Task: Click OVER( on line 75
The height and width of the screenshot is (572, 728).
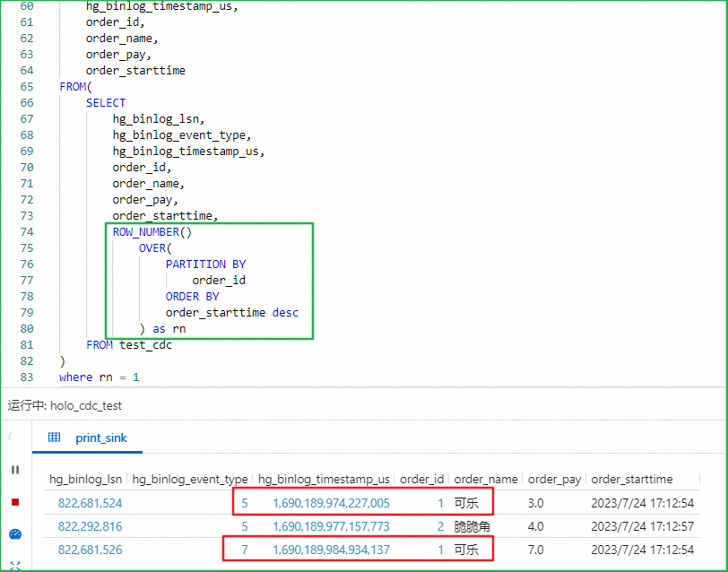Action: click(155, 248)
